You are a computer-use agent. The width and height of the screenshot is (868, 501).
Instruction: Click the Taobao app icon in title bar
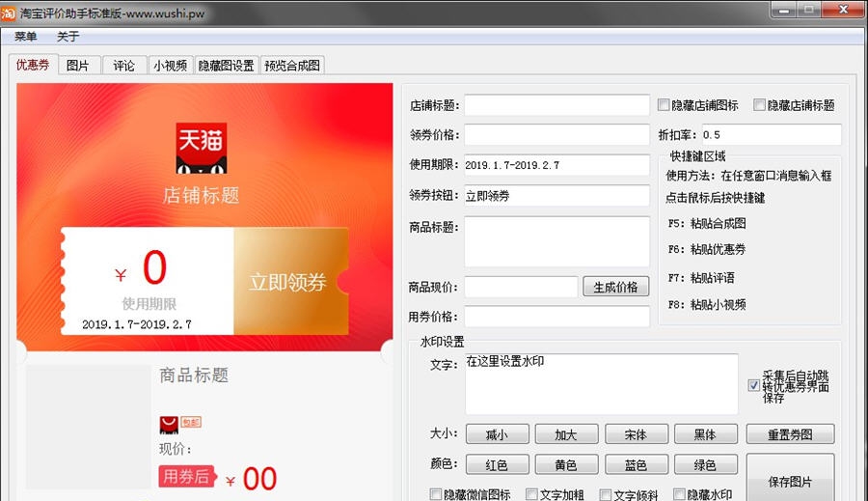[x=9, y=13]
